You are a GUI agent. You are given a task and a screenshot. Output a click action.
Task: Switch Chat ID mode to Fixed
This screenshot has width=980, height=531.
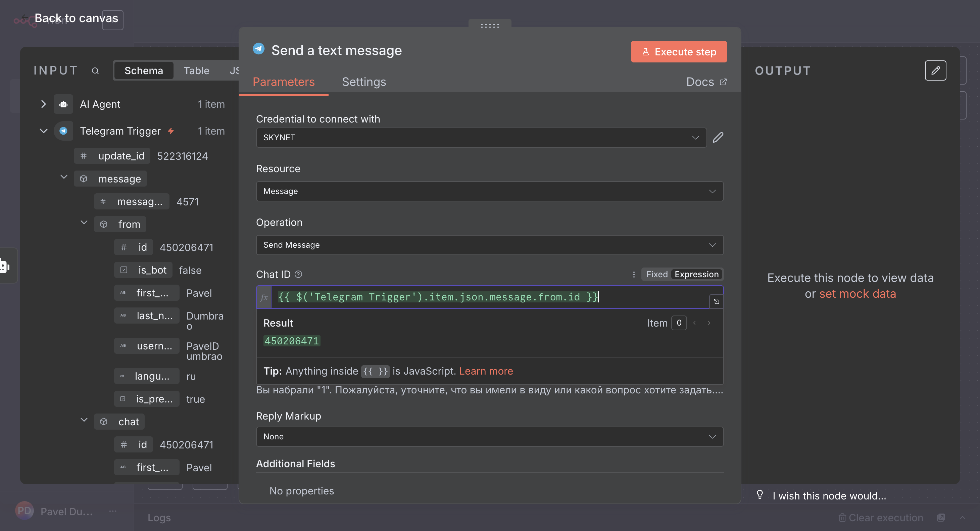pyautogui.click(x=656, y=274)
